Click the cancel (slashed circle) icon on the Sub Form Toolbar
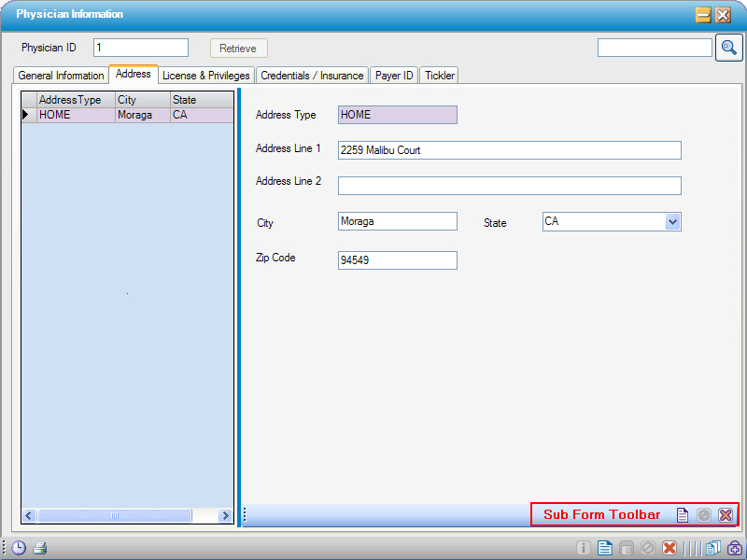747x560 pixels. point(705,514)
